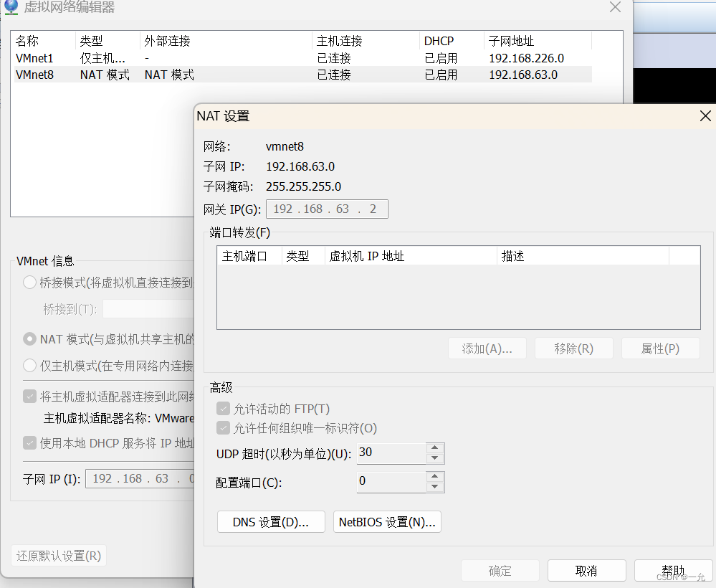Open the NetBIOS 设置 dialog
The image size is (716, 588).
387,521
